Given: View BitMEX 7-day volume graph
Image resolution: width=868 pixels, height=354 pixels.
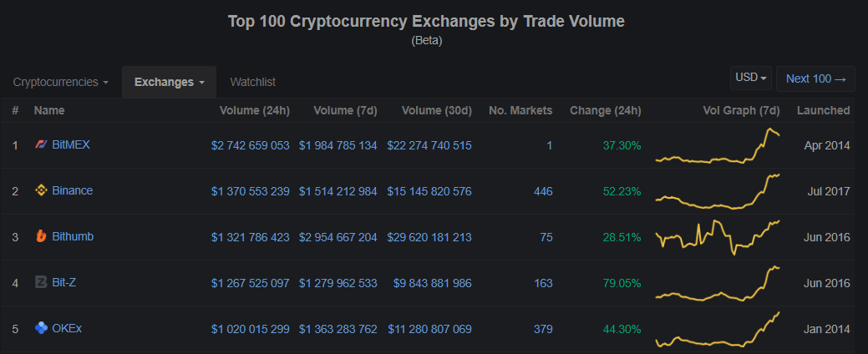Looking at the screenshot, I should (x=718, y=147).
